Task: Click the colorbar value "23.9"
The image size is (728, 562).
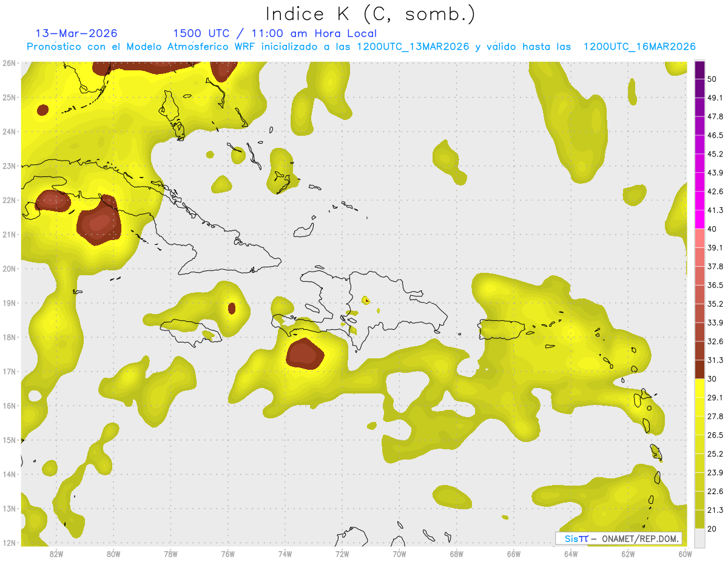Action: (715, 472)
